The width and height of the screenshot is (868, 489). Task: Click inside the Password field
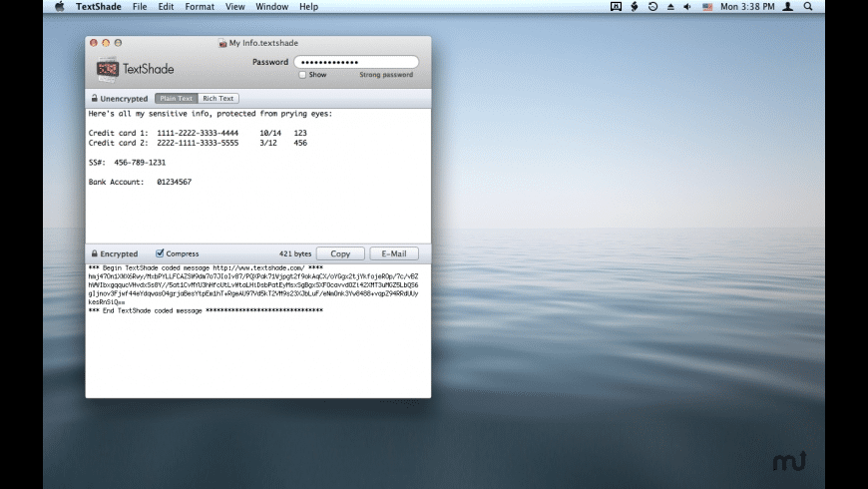coord(355,62)
